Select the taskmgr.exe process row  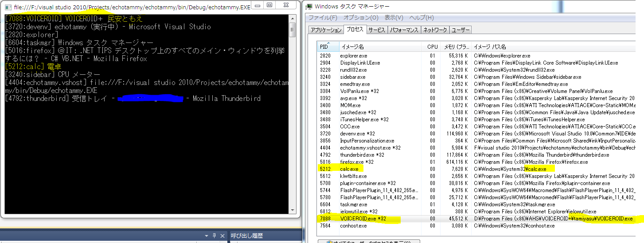[480, 204]
